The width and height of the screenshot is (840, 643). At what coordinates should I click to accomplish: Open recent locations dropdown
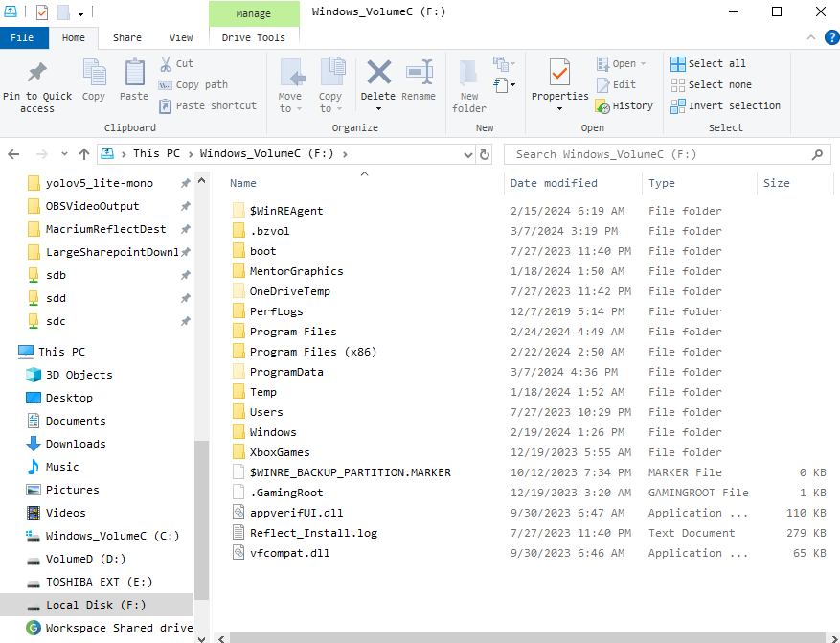point(64,154)
